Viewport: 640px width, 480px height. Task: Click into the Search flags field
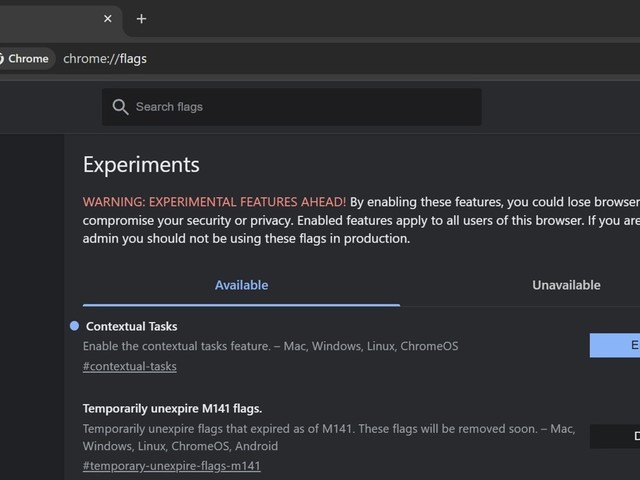click(x=300, y=107)
